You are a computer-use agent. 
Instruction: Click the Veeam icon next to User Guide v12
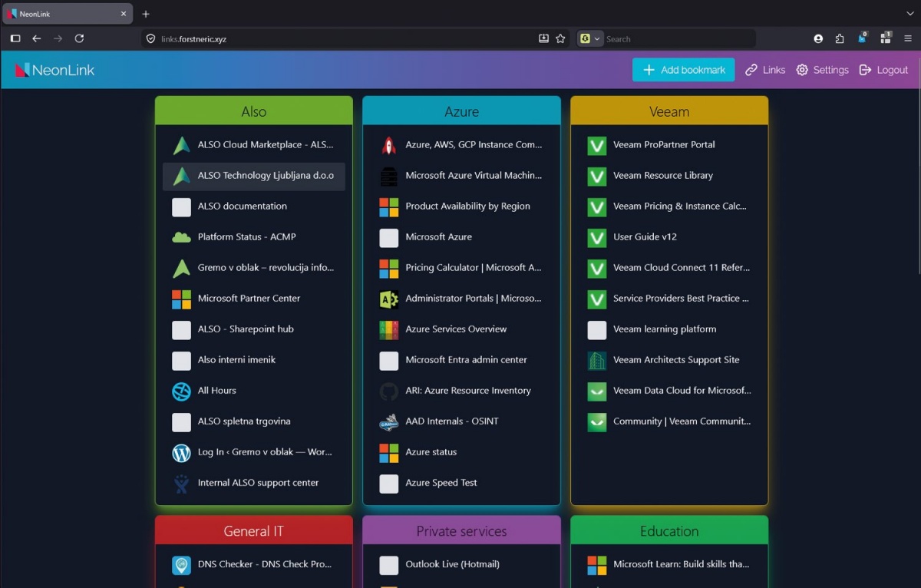pos(596,237)
